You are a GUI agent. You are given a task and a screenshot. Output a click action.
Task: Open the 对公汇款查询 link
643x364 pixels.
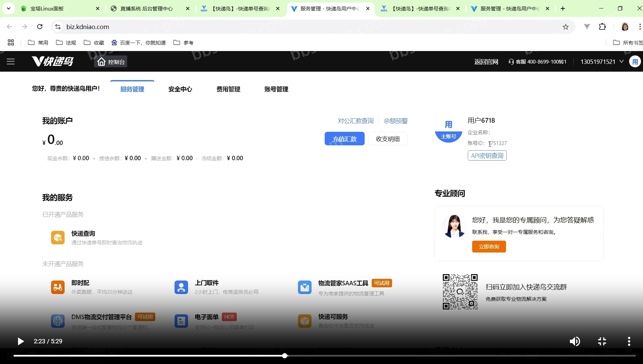click(355, 121)
